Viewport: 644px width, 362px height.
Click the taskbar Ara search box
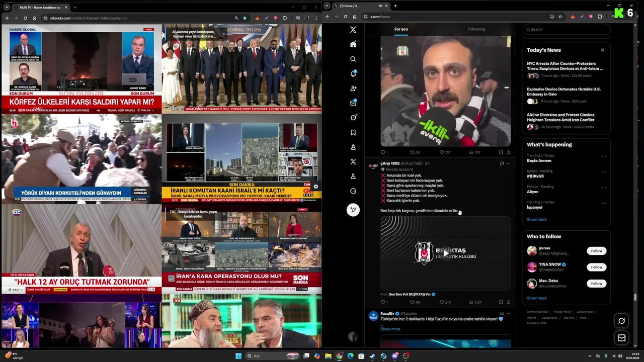(x=272, y=356)
